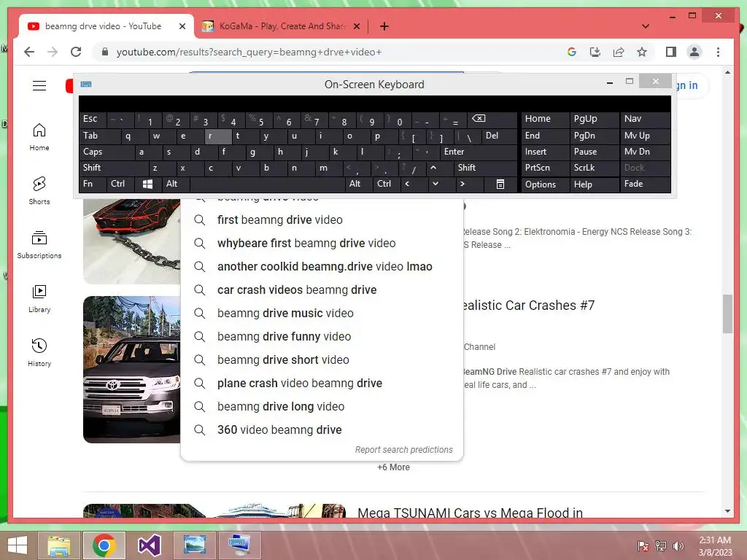
Task: Toggle the Chrome side panel icon
Action: point(671,52)
